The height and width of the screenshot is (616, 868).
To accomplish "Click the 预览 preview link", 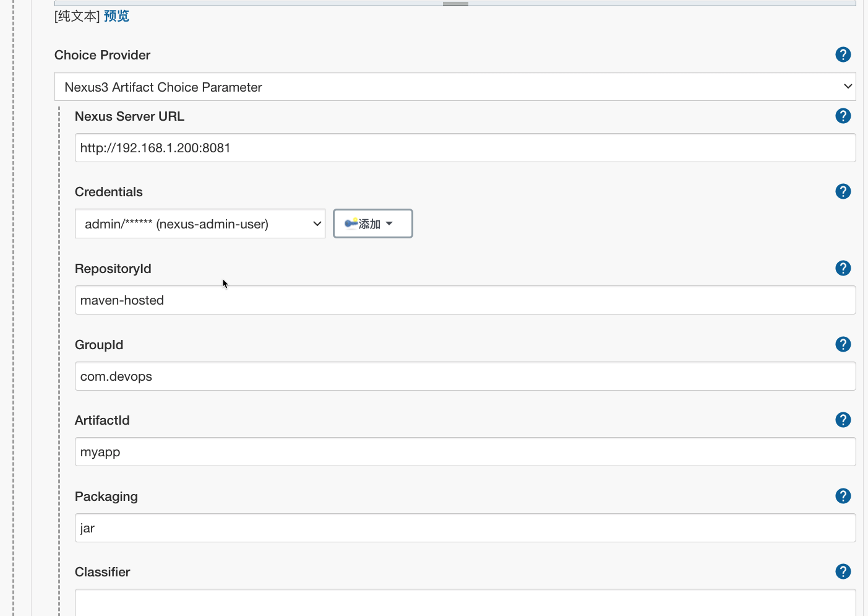I will click(116, 16).
